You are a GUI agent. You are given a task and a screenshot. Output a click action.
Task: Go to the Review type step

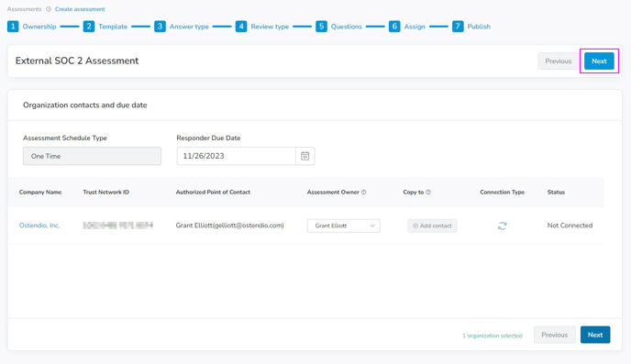tap(270, 27)
